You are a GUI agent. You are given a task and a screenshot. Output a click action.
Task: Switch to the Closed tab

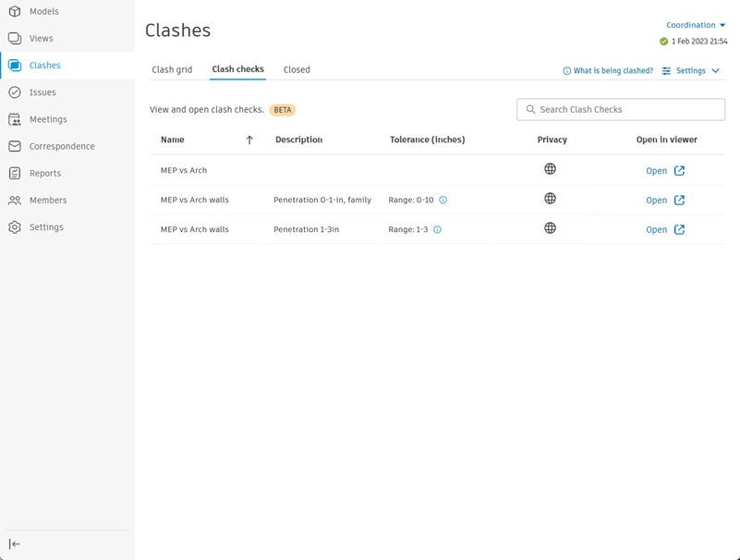[x=297, y=70]
